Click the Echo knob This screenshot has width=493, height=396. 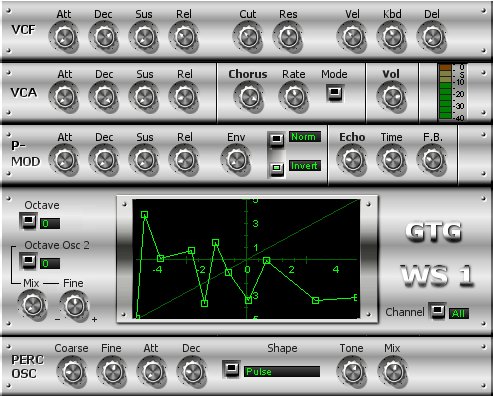click(352, 160)
